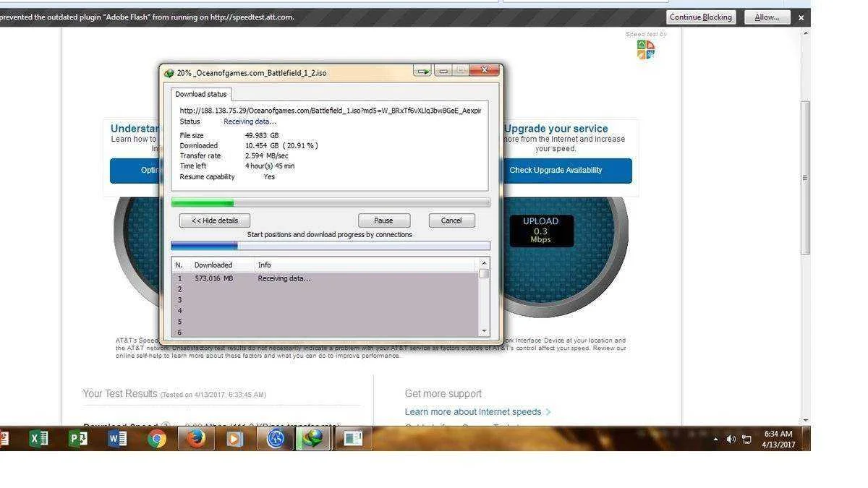Click the browser page vertical scrollbar thumb

point(805,177)
